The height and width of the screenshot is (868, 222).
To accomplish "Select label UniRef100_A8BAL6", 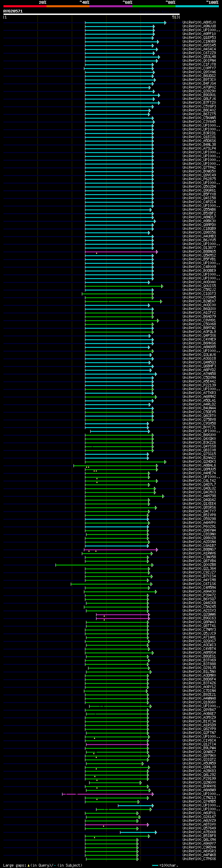I will pos(199,466).
